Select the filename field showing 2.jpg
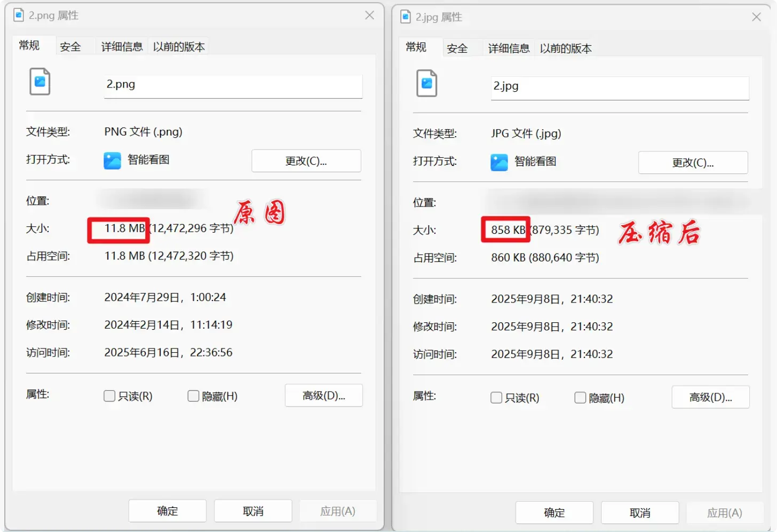This screenshot has height=532, width=777. coord(619,88)
